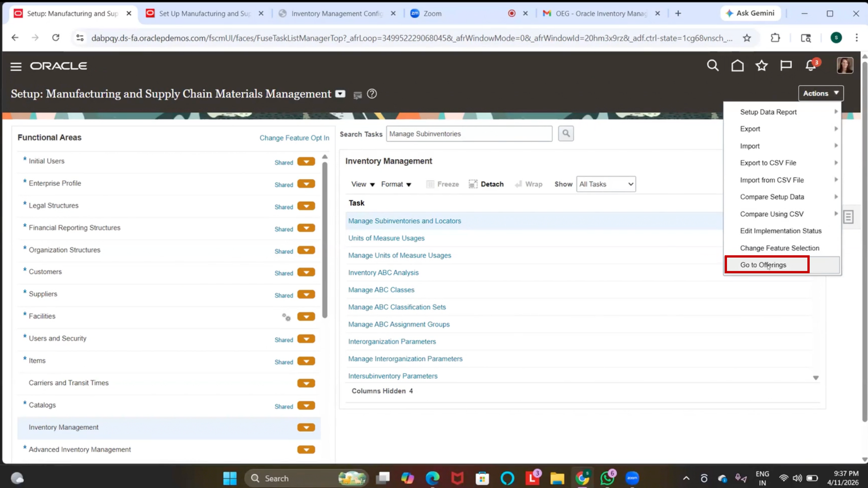Image resolution: width=868 pixels, height=488 pixels.
Task: Open user profile avatar menu
Action: 844,66
